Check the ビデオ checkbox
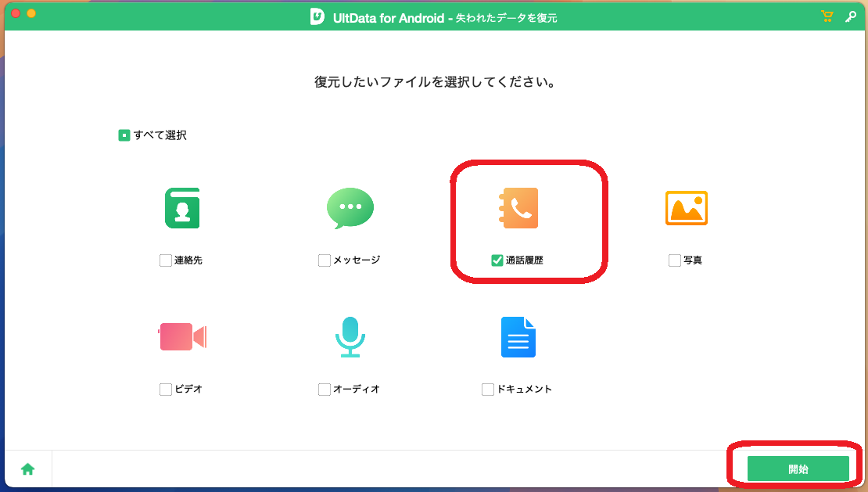Image resolution: width=868 pixels, height=492 pixels. click(x=166, y=389)
